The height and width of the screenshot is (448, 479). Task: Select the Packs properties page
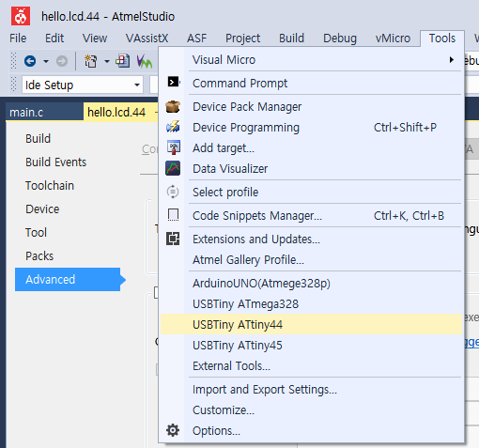(x=39, y=255)
